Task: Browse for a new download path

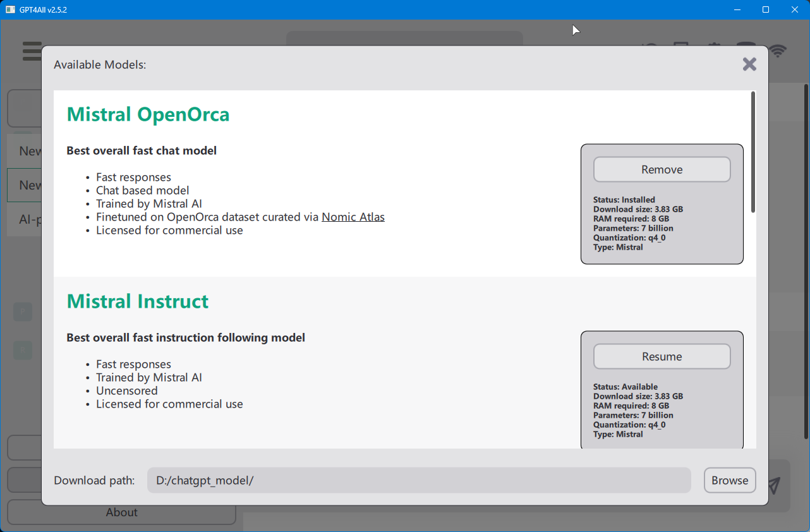Action: click(730, 480)
